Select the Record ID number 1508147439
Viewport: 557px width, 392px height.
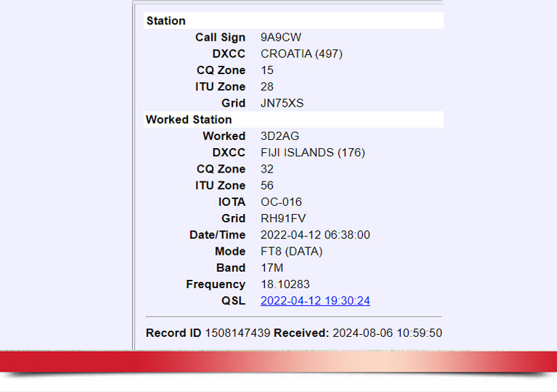pyautogui.click(x=238, y=334)
